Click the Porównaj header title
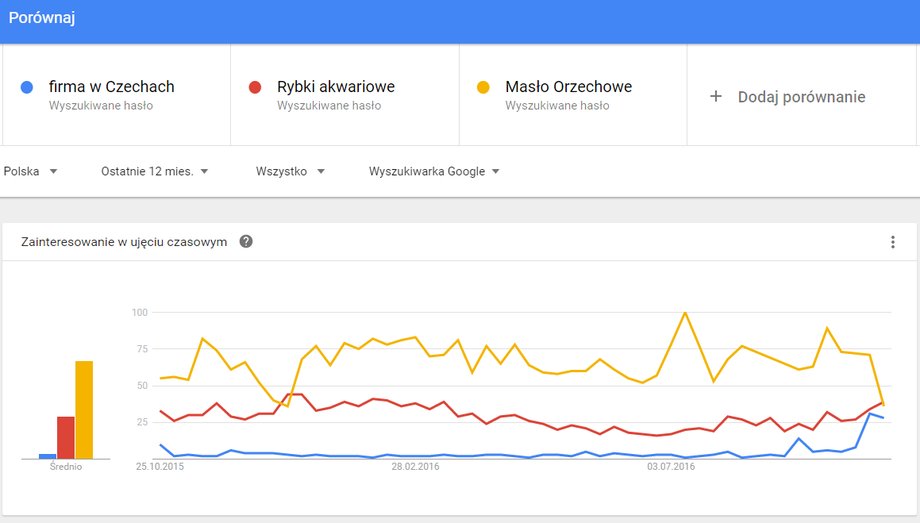Viewport: 920px width, 523px height. coord(42,18)
